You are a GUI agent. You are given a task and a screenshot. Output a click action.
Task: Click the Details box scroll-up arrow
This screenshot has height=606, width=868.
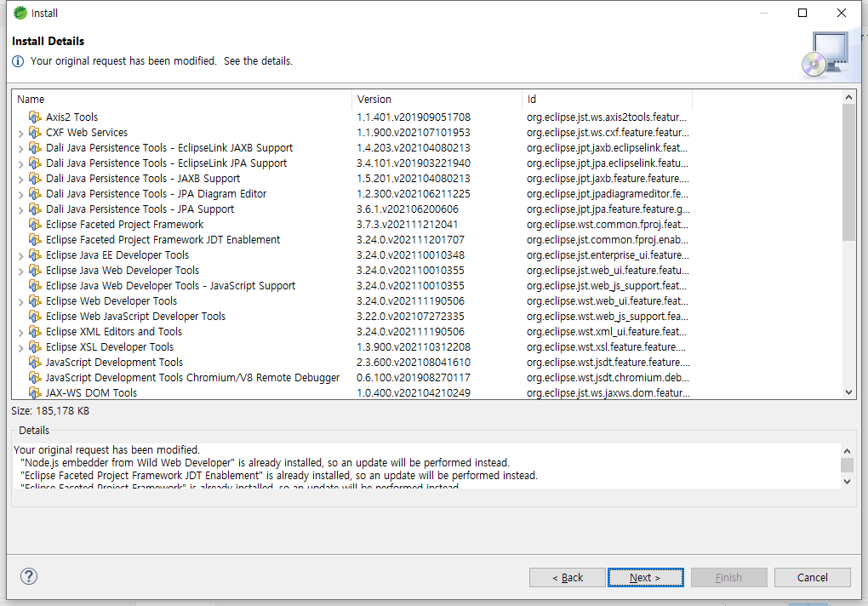[847, 451]
